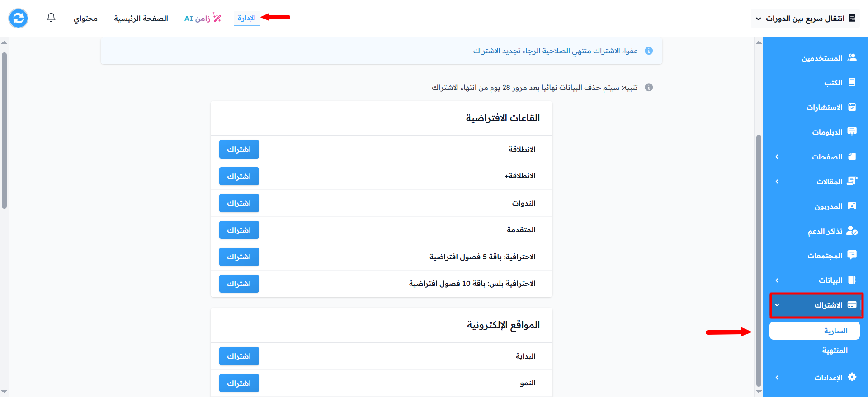Click the data icon next to البيانات

(852, 280)
